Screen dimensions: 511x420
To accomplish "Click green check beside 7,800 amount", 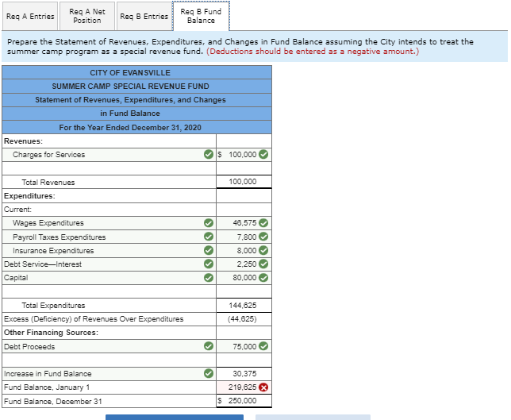I will point(263,237).
